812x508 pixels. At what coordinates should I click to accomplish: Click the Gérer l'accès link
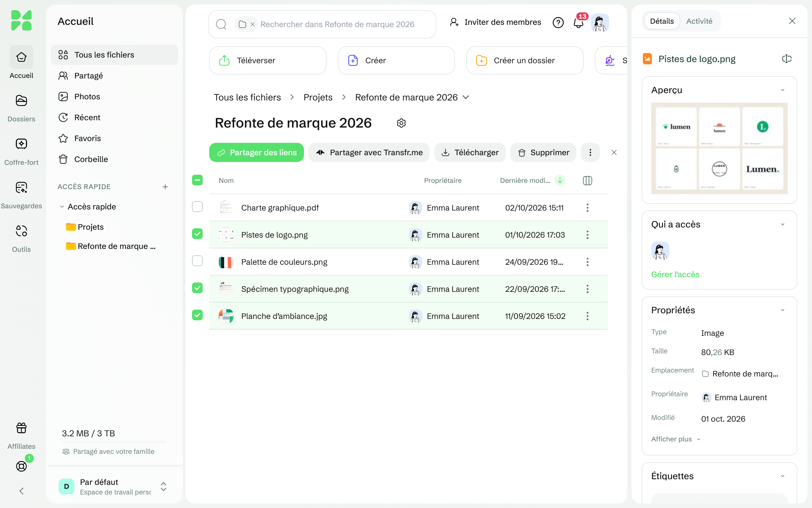(675, 275)
